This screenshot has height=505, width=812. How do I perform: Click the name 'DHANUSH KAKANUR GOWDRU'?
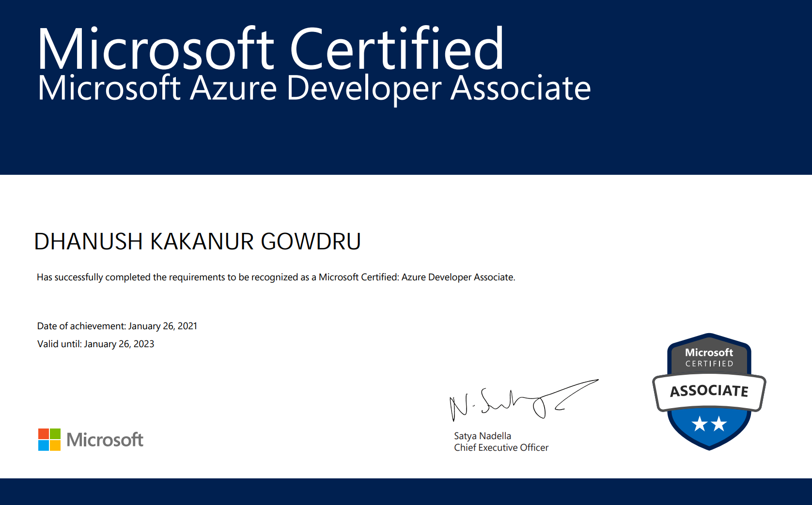point(198,242)
